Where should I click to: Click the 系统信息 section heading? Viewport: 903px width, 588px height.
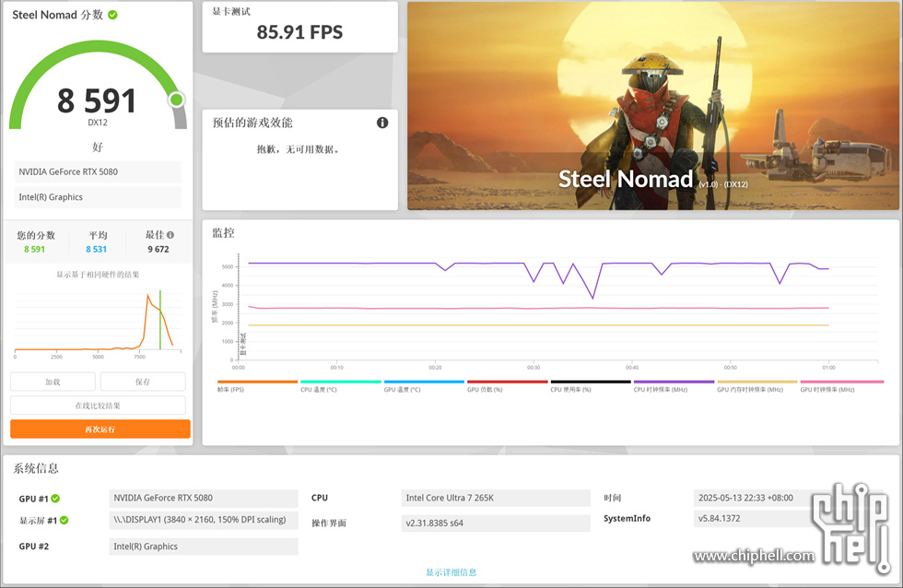[x=36, y=468]
